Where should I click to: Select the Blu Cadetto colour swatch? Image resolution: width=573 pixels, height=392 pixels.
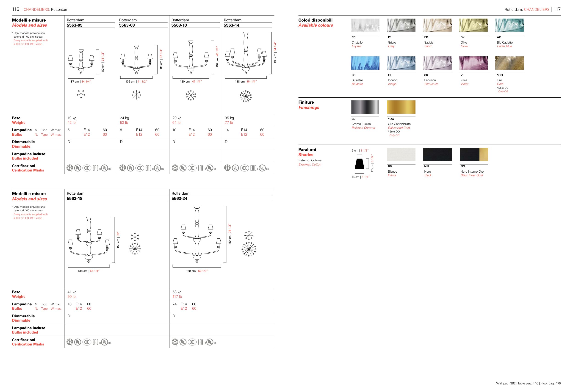pyautogui.click(x=509, y=25)
